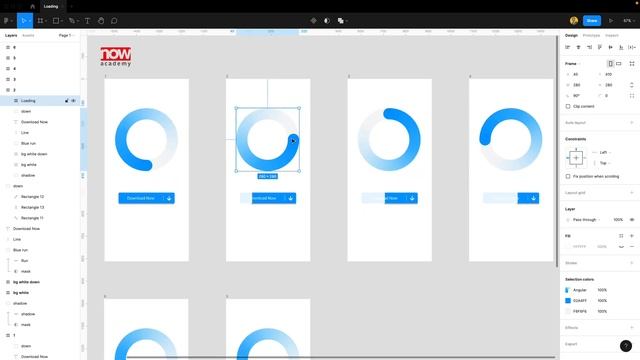Screen dimensions: 640x360
Task: Select the Pen tool
Action: coord(72,20)
